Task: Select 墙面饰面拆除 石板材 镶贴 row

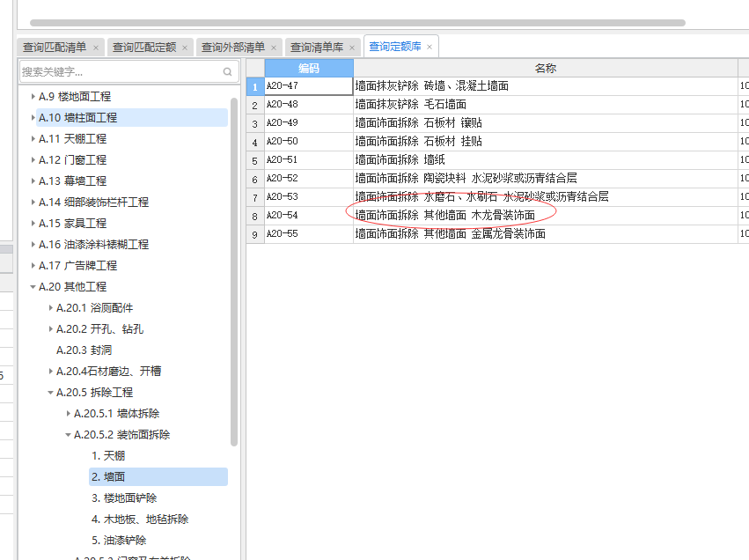Action: point(546,122)
